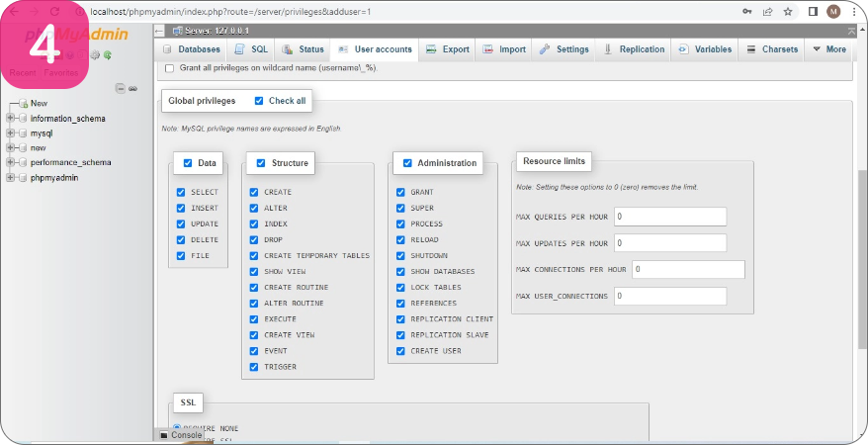
Task: Open the Status tab
Action: (303, 49)
